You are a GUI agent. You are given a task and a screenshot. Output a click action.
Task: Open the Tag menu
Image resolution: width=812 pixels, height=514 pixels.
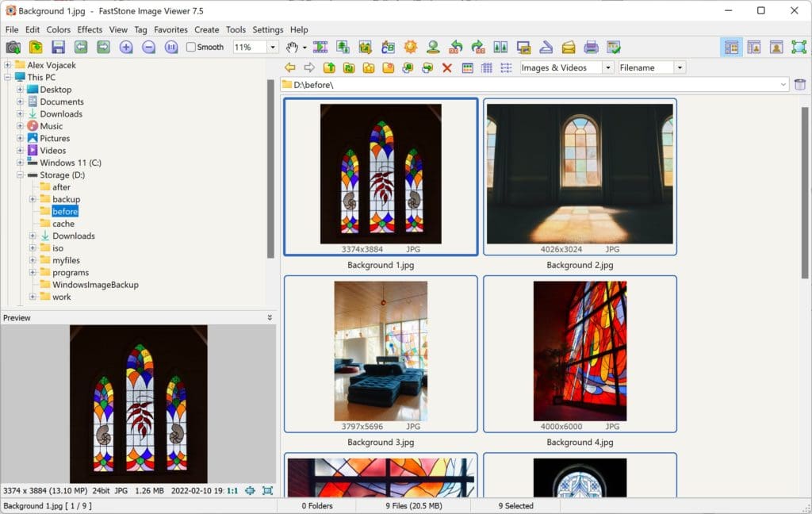[x=141, y=29]
